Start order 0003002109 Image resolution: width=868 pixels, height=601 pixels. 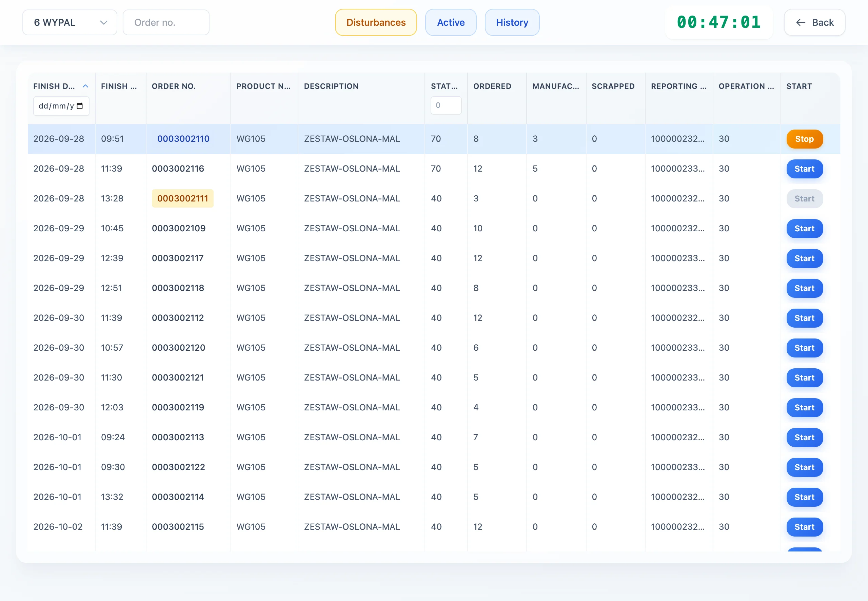(x=804, y=229)
